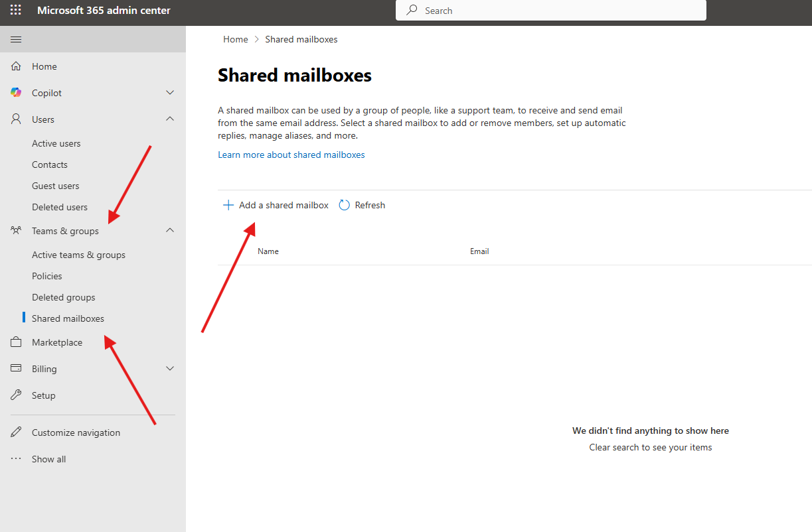Screen dimensions: 812x532
Task: Collapse the Users section chevron
Action: pos(170,119)
